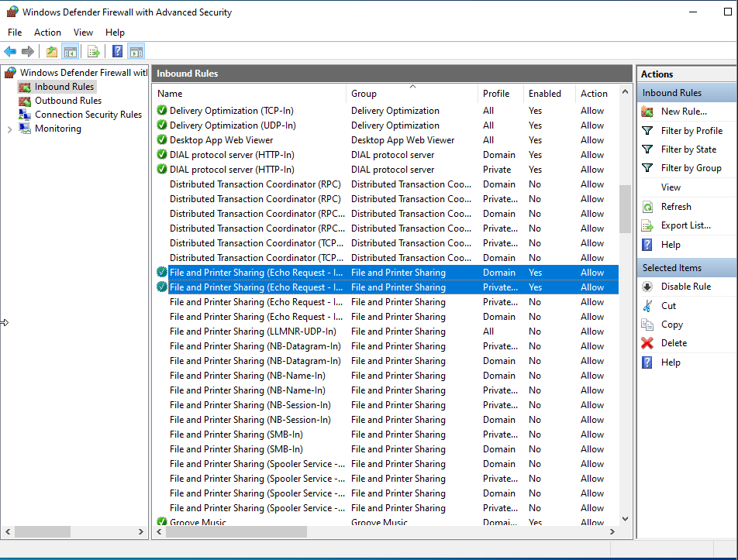Open the Filter by Profile submenu
738x560 pixels.
coord(691,131)
